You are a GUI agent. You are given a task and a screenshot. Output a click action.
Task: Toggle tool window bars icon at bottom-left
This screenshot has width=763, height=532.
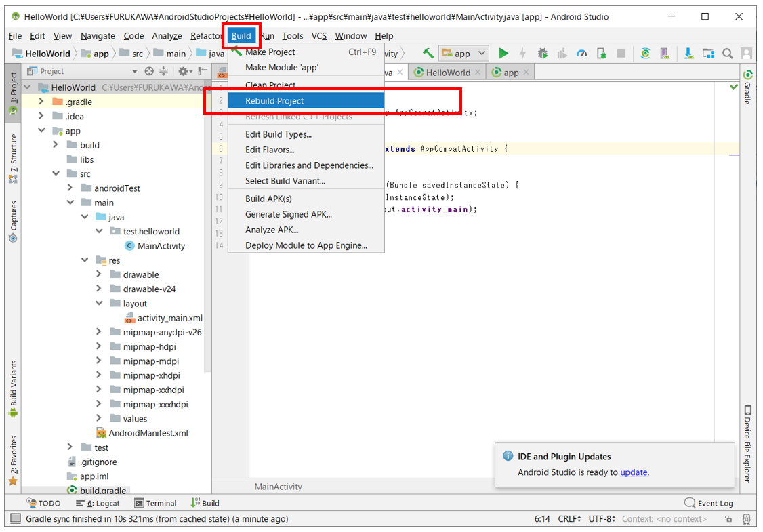click(x=16, y=519)
